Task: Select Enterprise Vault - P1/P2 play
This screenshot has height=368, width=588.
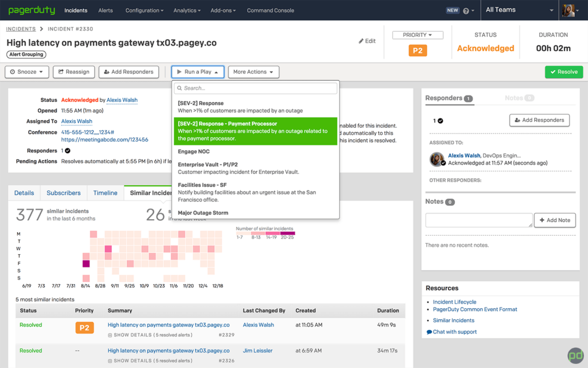Action: coord(256,168)
